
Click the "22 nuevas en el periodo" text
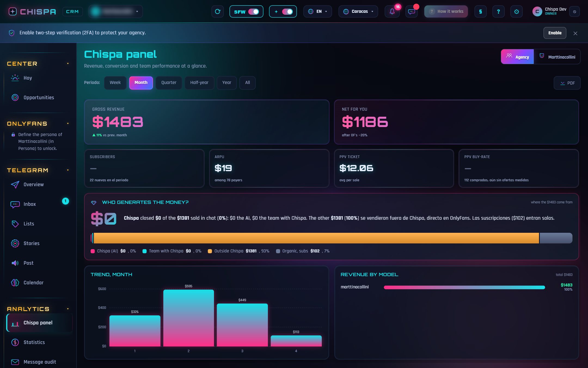pos(109,180)
